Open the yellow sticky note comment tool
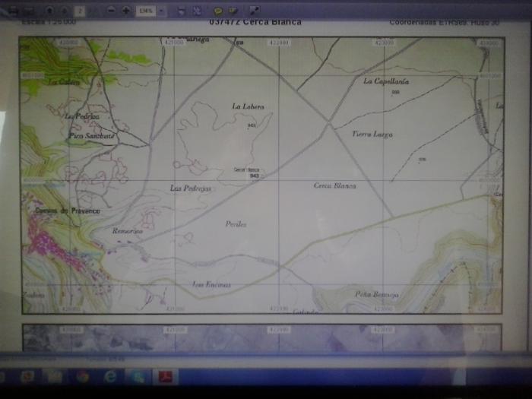532x399 pixels. [218, 11]
